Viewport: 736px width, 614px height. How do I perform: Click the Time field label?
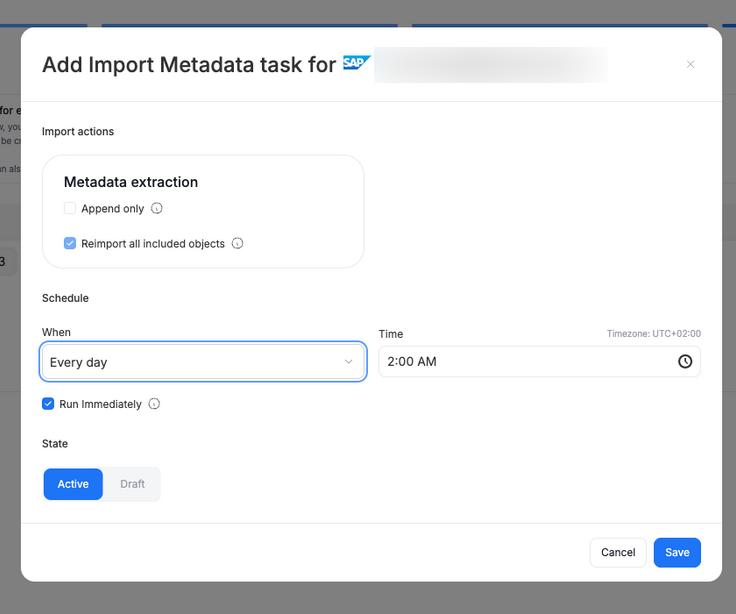point(391,334)
